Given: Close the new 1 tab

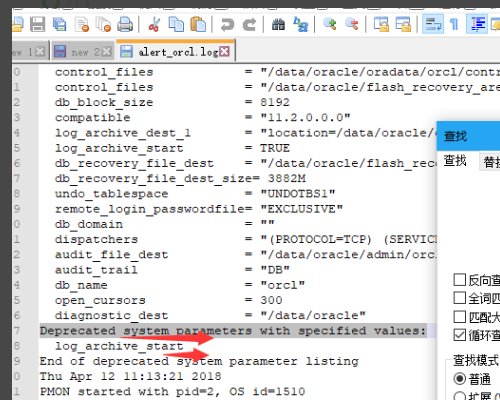Looking at the screenshot, I should [x=40, y=52].
